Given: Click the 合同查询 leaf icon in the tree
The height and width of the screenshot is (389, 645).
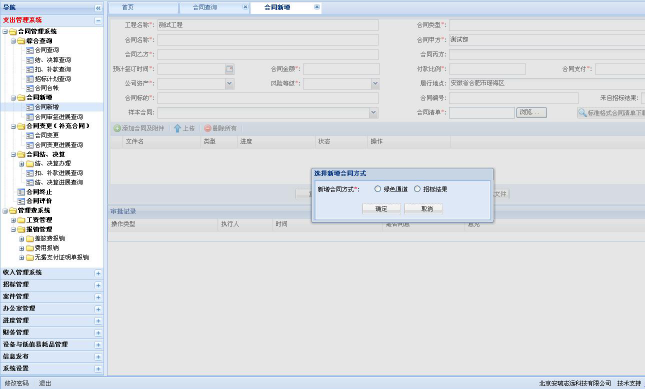Looking at the screenshot, I should [30, 50].
